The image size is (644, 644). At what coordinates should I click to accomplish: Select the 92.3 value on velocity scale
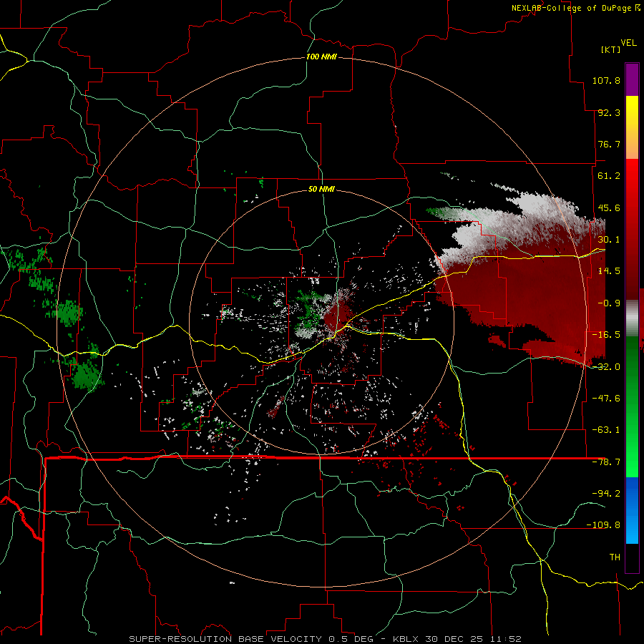609,112
